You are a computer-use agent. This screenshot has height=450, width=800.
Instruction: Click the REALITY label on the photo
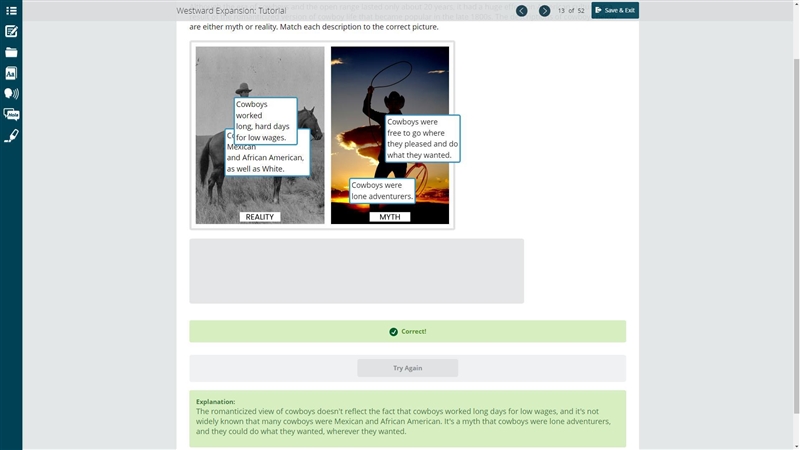[260, 217]
